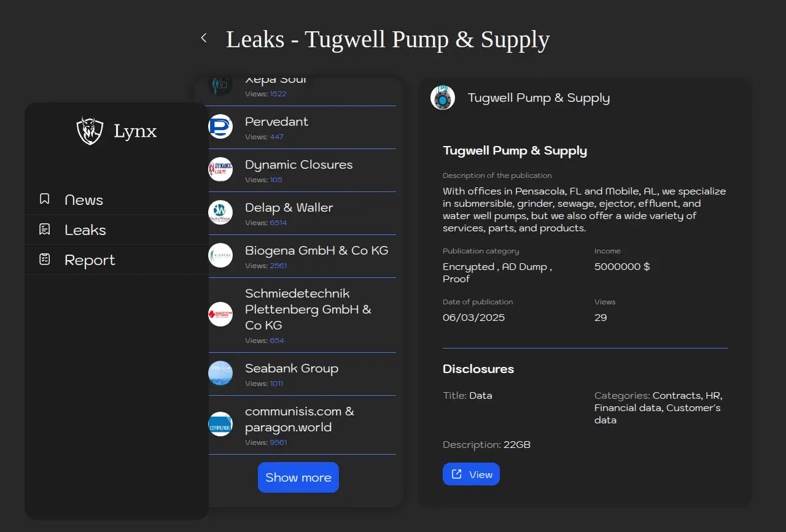Click the Pervedant company logo
Screen dimensions: 786x532
(x=220, y=126)
